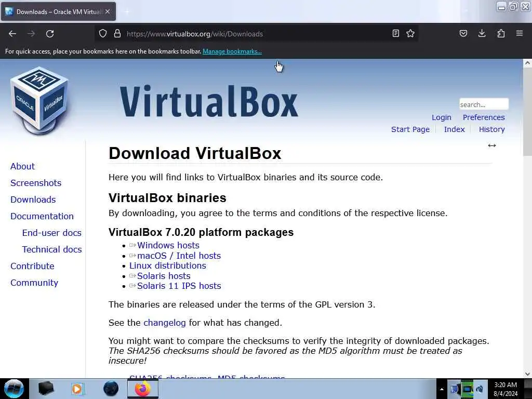The width and height of the screenshot is (532, 399).
Task: Open About in the sidebar
Action: 23,166
